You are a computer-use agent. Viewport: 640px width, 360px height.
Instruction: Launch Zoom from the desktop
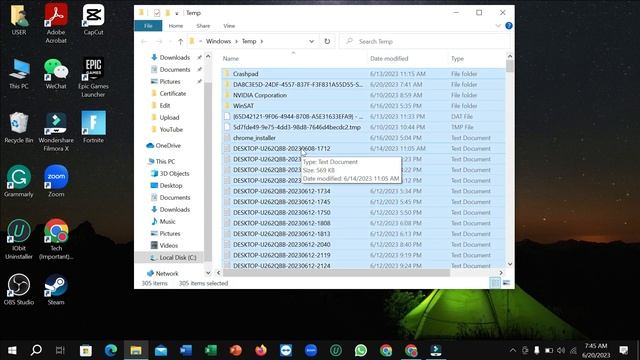click(56, 182)
